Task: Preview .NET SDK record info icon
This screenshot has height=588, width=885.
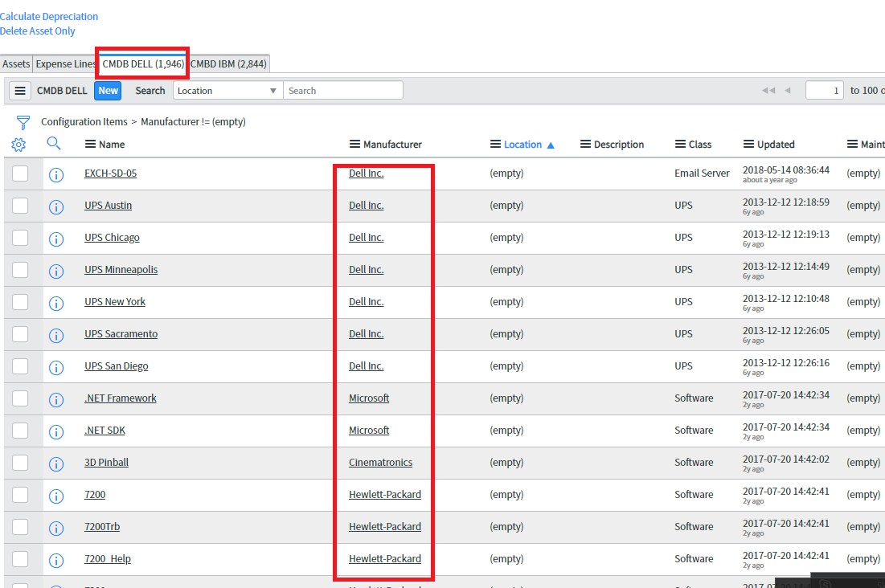Action: pyautogui.click(x=56, y=432)
